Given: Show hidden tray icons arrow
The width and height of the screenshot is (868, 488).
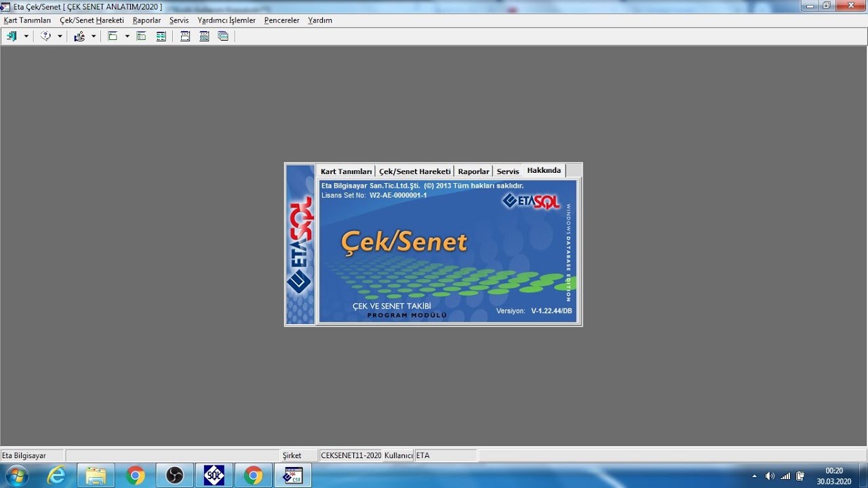Looking at the screenshot, I should point(755,476).
